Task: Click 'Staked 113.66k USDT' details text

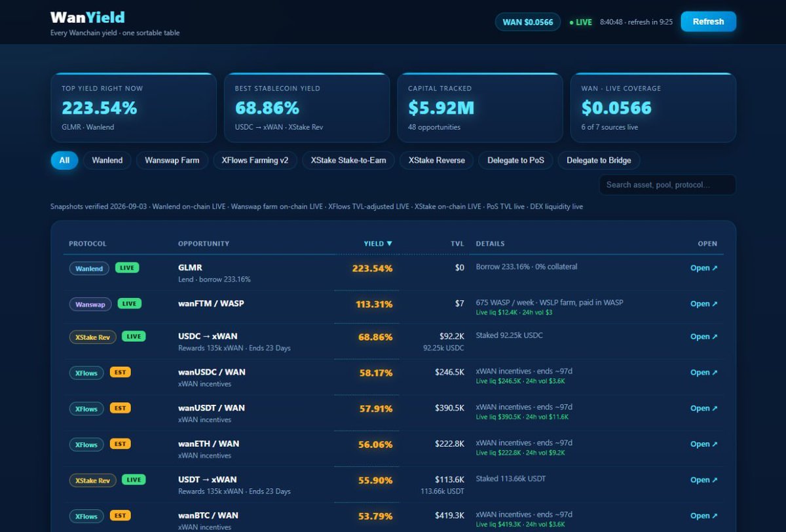Action: pos(511,479)
